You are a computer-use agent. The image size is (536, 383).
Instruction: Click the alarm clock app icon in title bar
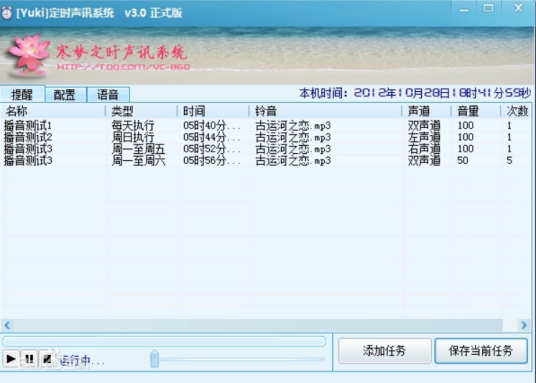[x=7, y=13]
